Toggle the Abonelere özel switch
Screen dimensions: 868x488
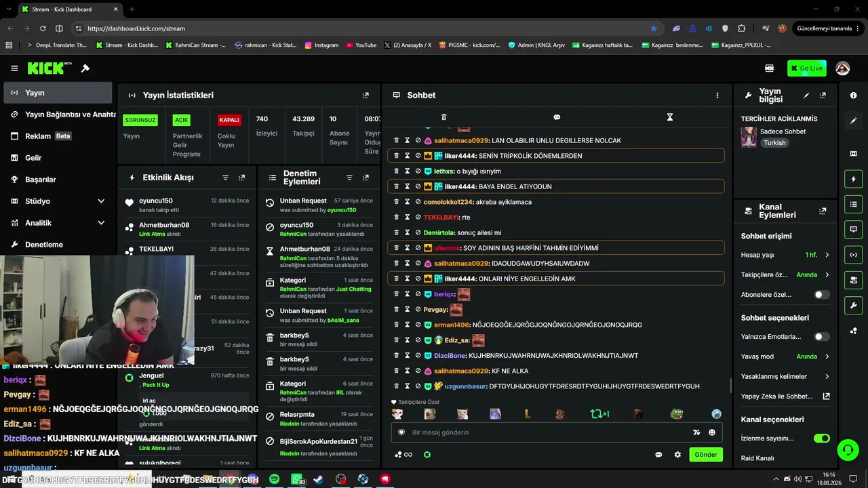[821, 295]
